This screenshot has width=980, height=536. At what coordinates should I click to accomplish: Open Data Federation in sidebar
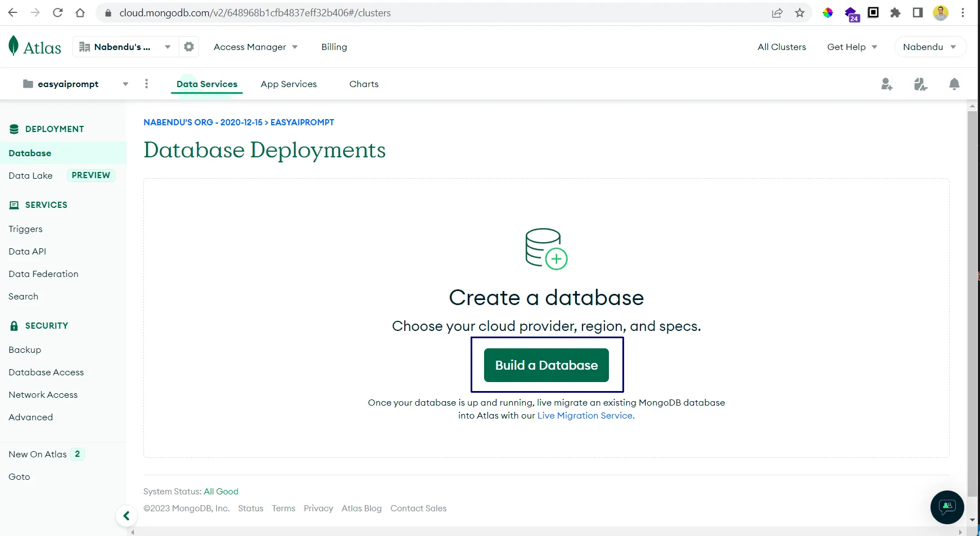coord(43,274)
